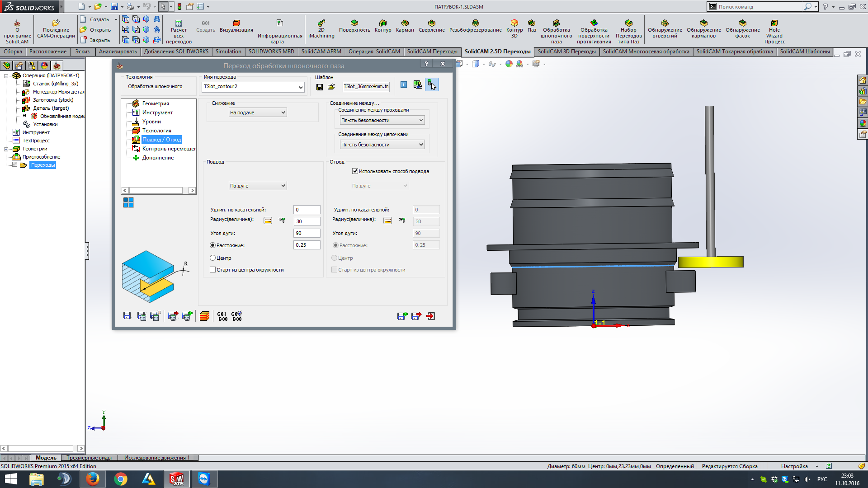Click the Сверление (Drilling) operation icon
Screen dimensions: 868x488
tap(431, 23)
